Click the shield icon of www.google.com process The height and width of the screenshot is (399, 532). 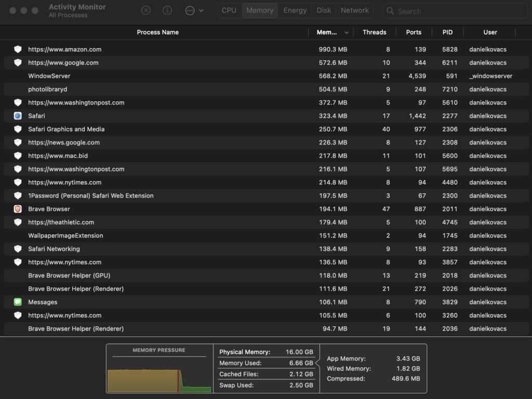coord(18,62)
